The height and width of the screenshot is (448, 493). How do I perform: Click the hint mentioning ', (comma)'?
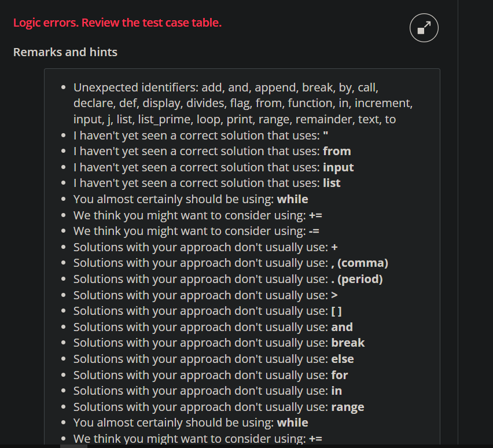pos(230,263)
